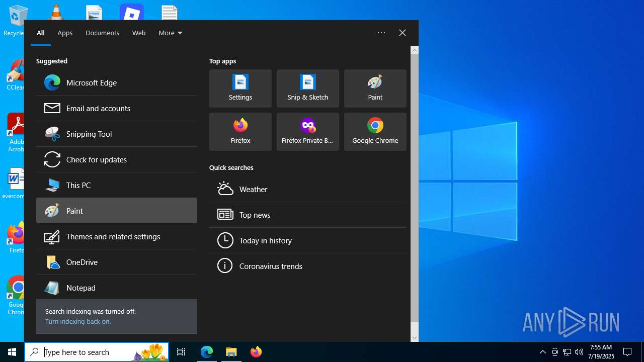The height and width of the screenshot is (362, 644).
Task: Open the volume icon in system tray
Action: pyautogui.click(x=579, y=352)
